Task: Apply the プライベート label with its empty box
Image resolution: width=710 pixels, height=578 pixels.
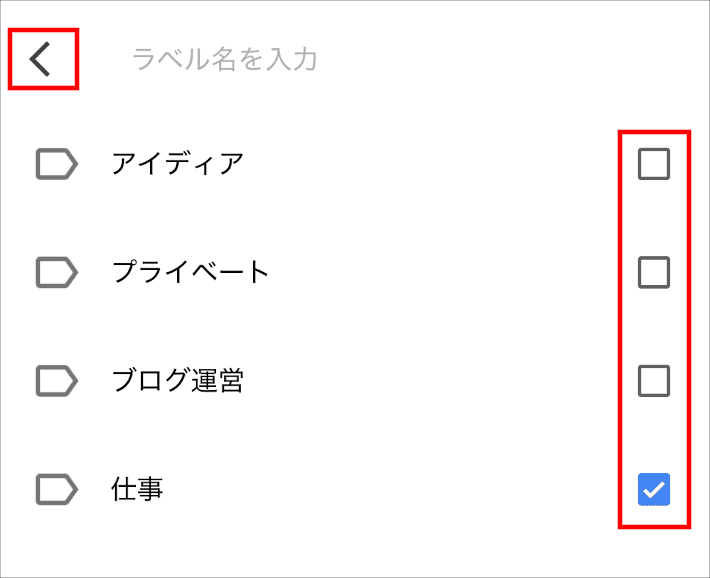Action: (x=654, y=272)
